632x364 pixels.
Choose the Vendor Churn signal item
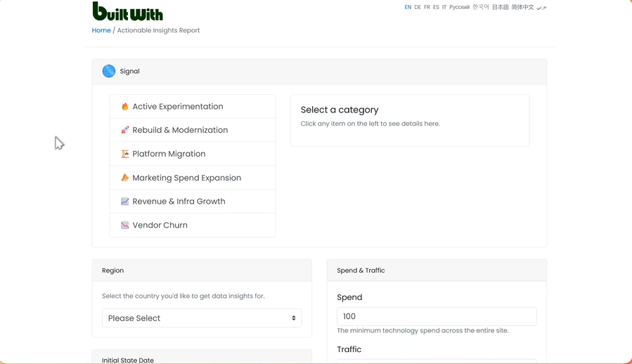(x=193, y=225)
